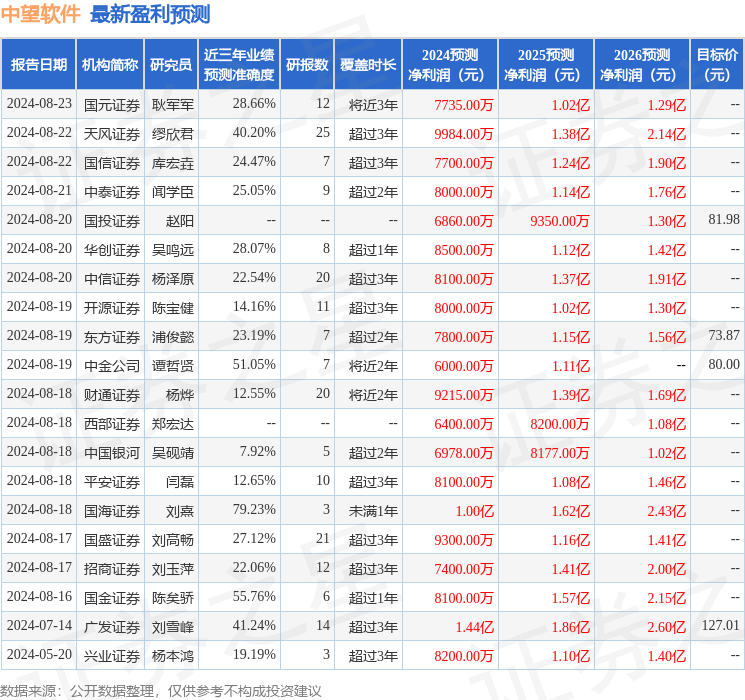Select researcher 陈宝健
The width and height of the screenshot is (745, 700).
point(173,308)
